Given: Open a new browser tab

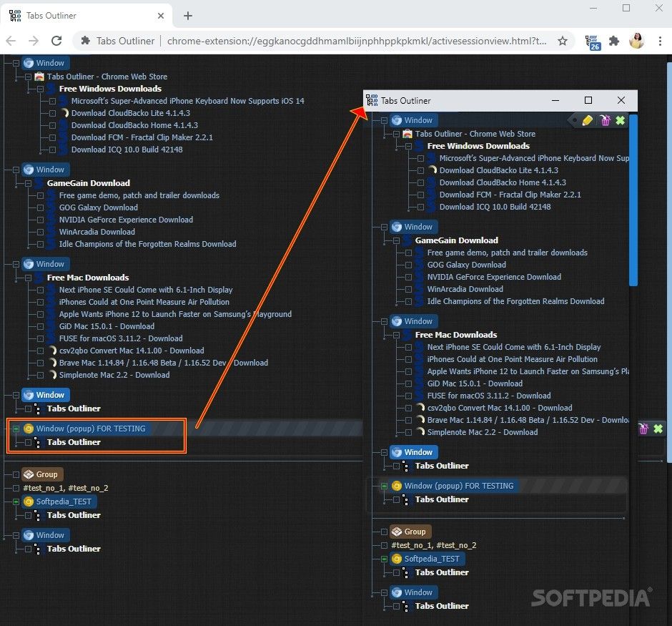Looking at the screenshot, I should pos(188,16).
